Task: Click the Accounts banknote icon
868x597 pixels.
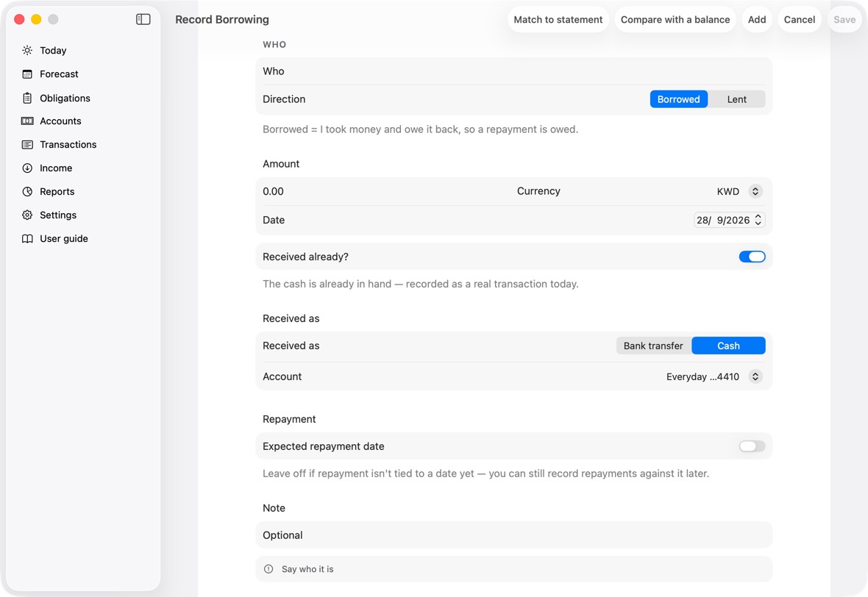Action: click(27, 121)
